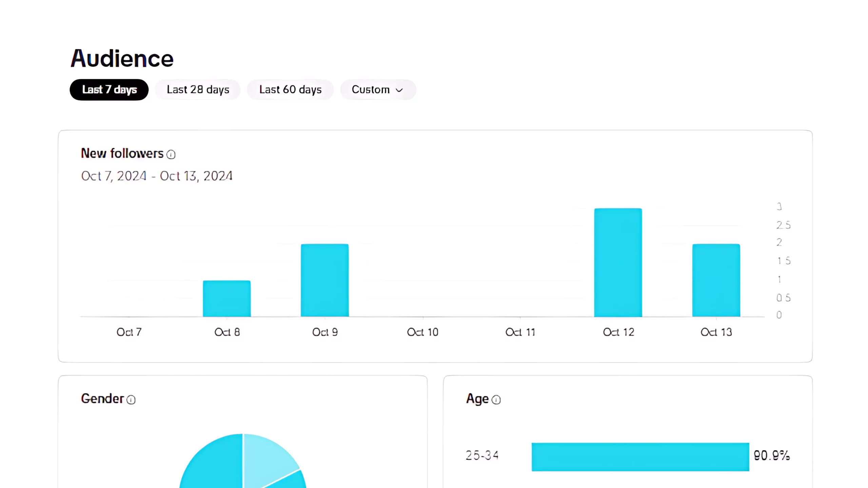Viewport: 868px width, 488px height.
Task: Click the Oct 12 followers bar
Action: pyautogui.click(x=618, y=263)
